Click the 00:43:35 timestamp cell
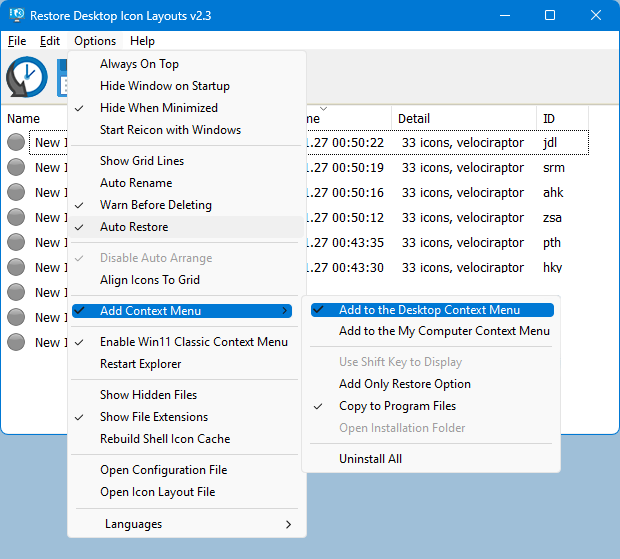 click(345, 242)
